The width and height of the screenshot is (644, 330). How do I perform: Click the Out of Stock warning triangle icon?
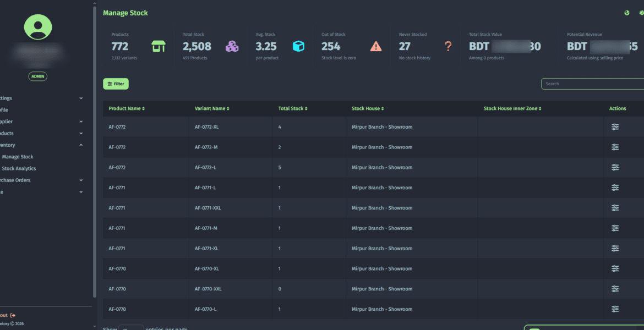376,47
